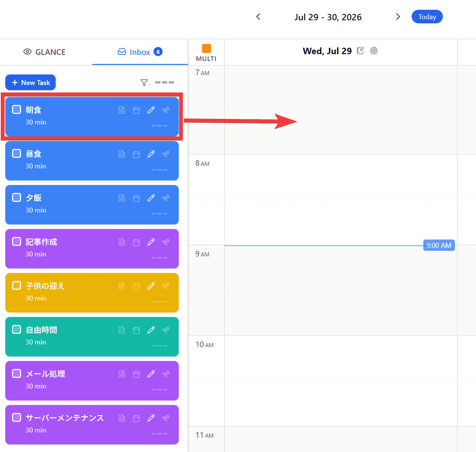The width and height of the screenshot is (476, 452).
Task: Check off the サーバーメンテナンス task
Action: tap(17, 418)
